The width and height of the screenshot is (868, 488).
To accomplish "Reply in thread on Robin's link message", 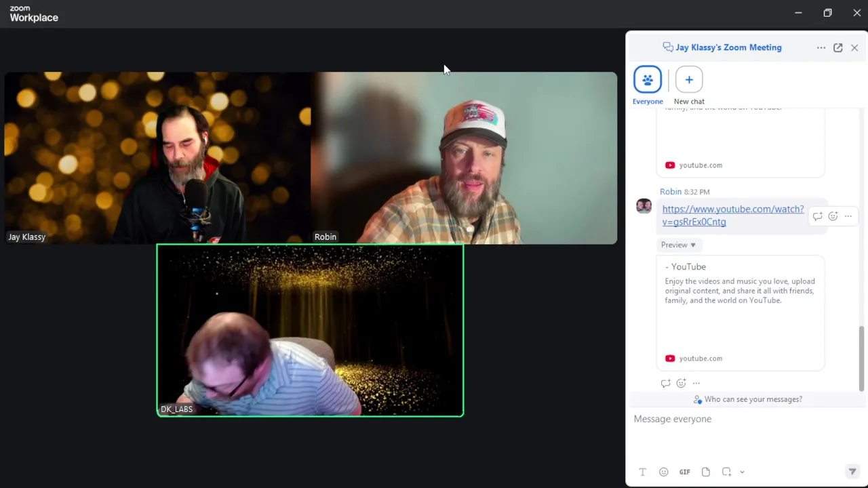I will click(817, 216).
